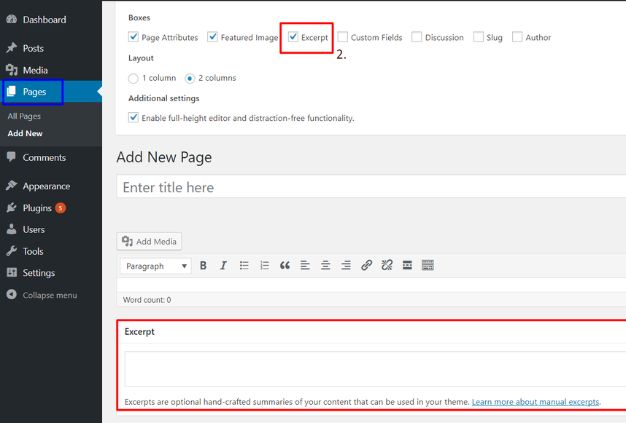Open All Pages submenu item
Image resolution: width=626 pixels, height=423 pixels.
tap(24, 116)
